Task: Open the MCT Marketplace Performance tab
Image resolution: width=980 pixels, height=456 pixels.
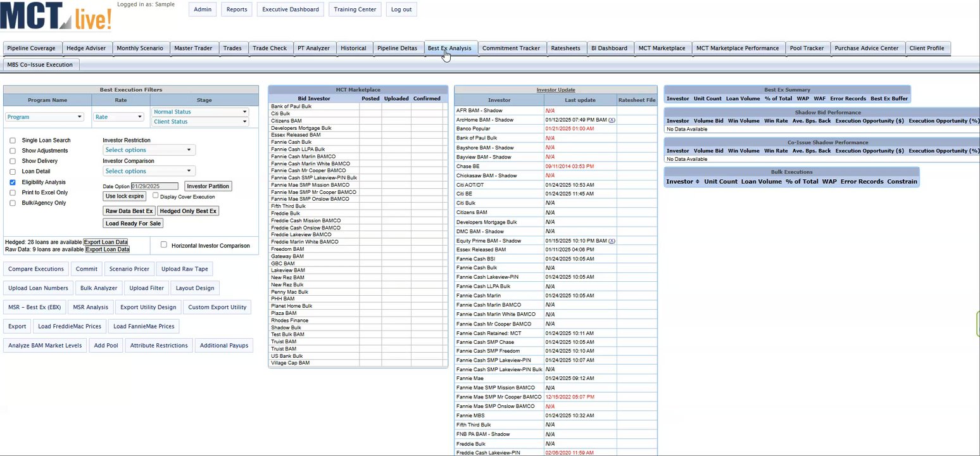Action: (738, 48)
